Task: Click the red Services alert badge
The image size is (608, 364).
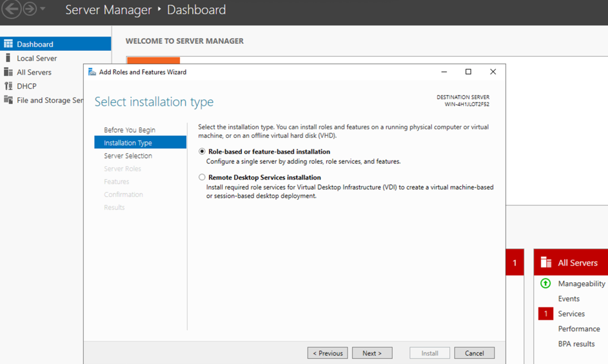Action: pyautogui.click(x=545, y=314)
